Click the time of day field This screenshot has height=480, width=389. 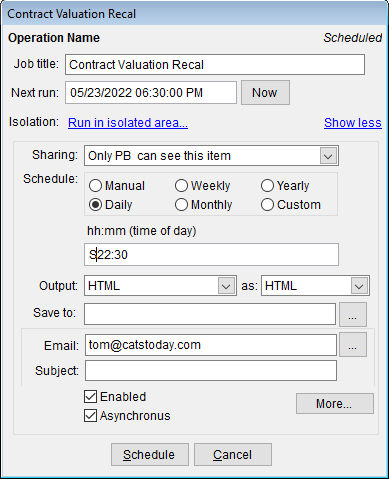211,255
